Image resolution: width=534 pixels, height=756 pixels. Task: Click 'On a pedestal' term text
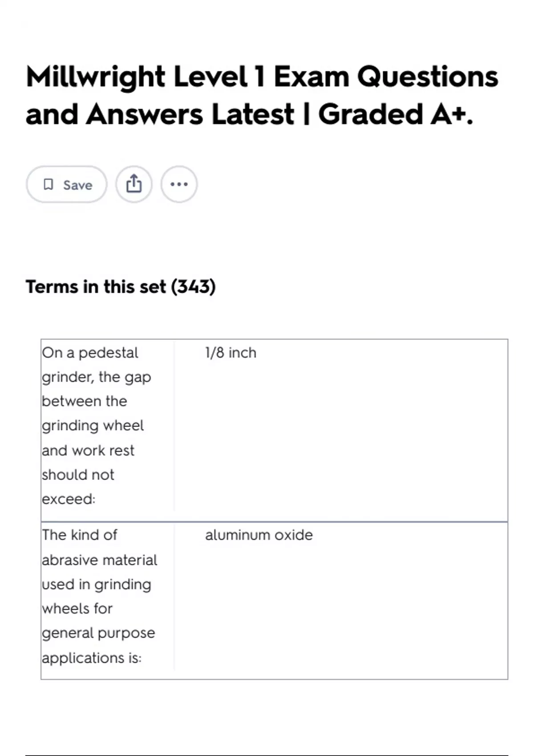(90, 353)
